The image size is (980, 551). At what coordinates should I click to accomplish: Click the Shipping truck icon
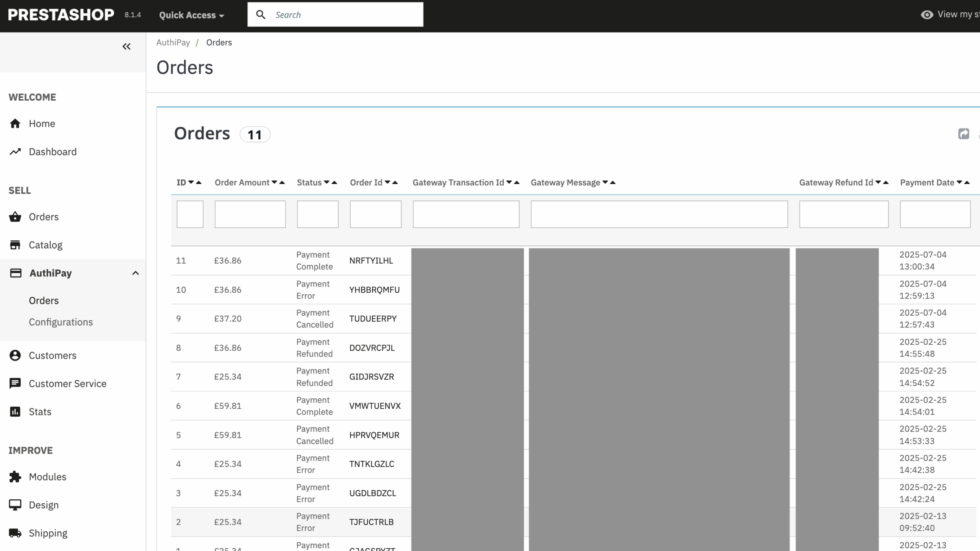(15, 533)
